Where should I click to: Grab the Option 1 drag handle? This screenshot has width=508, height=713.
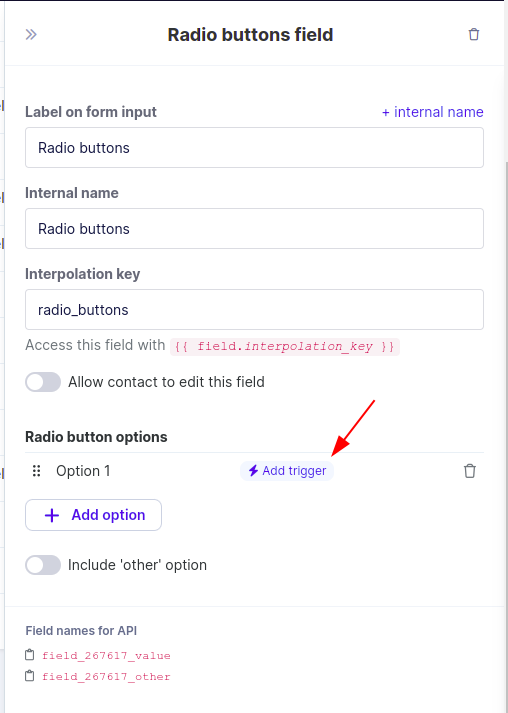(x=36, y=471)
